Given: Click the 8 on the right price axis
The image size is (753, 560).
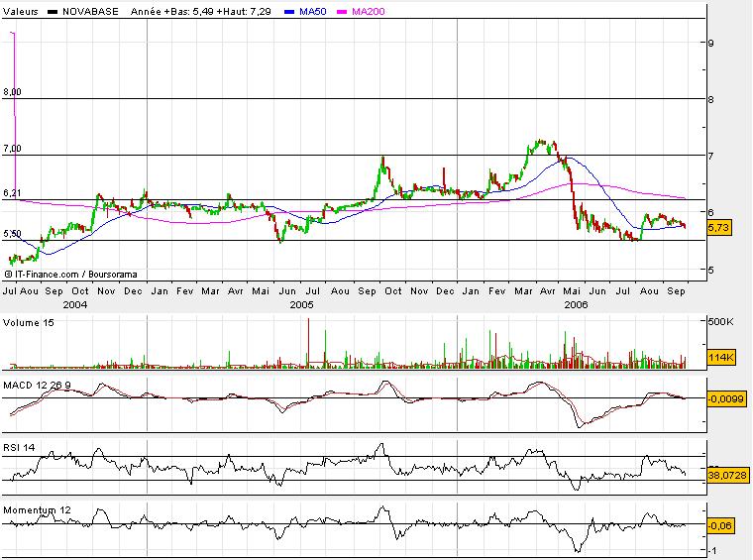Looking at the screenshot, I should click(x=710, y=99).
